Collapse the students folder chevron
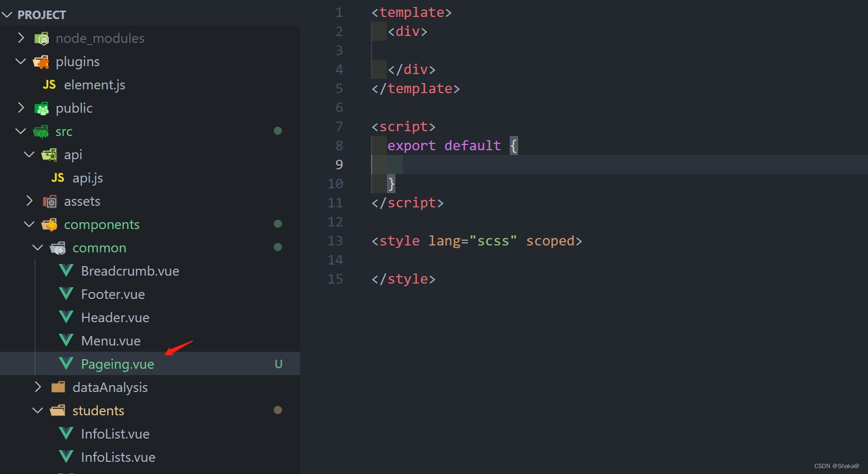This screenshot has height=474, width=868. tap(38, 410)
